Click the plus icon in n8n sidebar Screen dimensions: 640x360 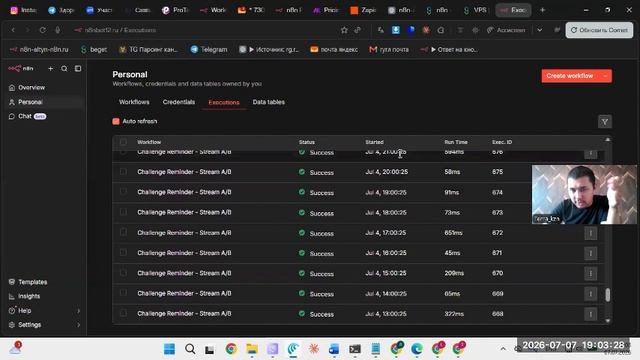(51, 69)
